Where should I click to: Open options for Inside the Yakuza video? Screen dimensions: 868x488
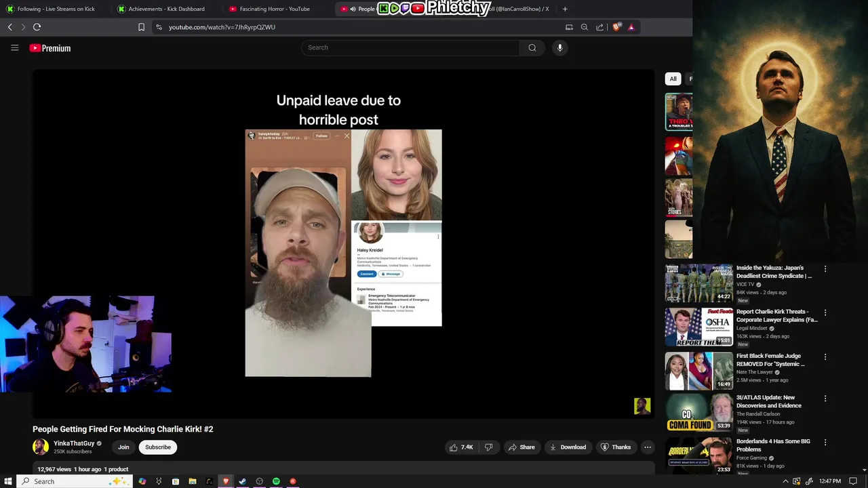pos(825,269)
